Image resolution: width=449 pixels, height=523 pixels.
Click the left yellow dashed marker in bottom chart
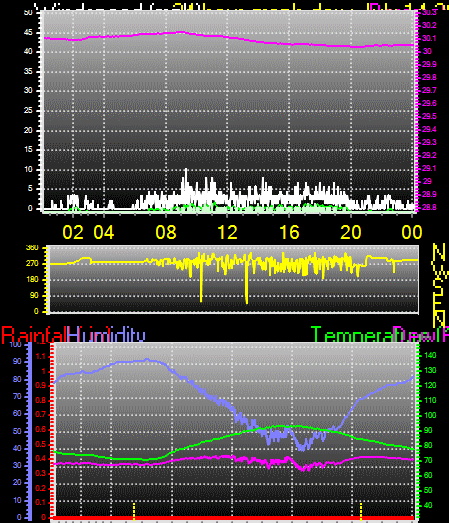click(x=134, y=511)
